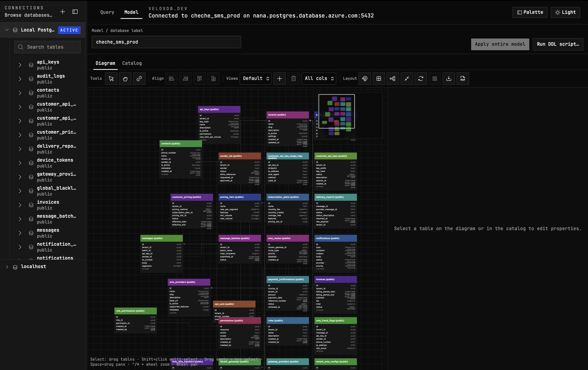
Task: Align selected tables to left edge
Action: [x=172, y=79]
